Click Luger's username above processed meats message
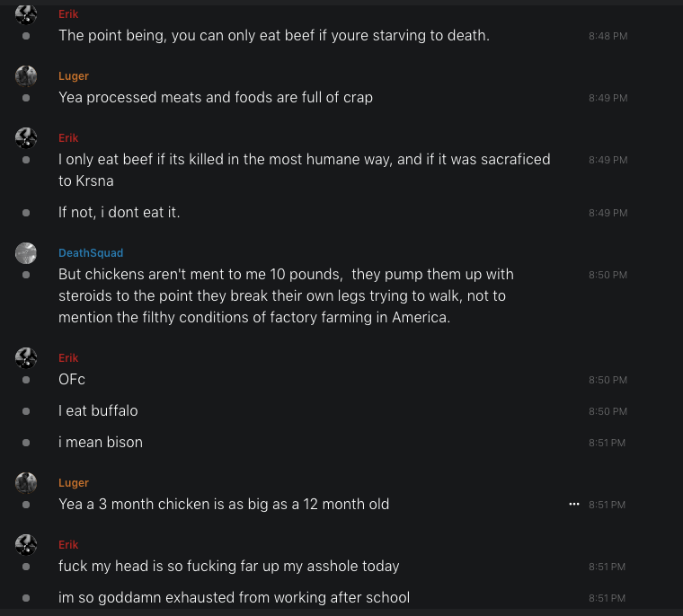Image resolution: width=683 pixels, height=616 pixels. pos(74,76)
